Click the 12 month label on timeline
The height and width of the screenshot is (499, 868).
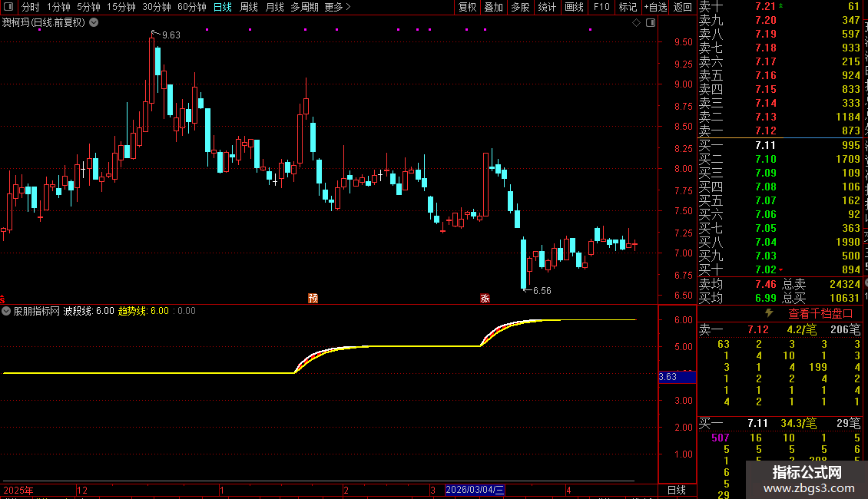82,490
